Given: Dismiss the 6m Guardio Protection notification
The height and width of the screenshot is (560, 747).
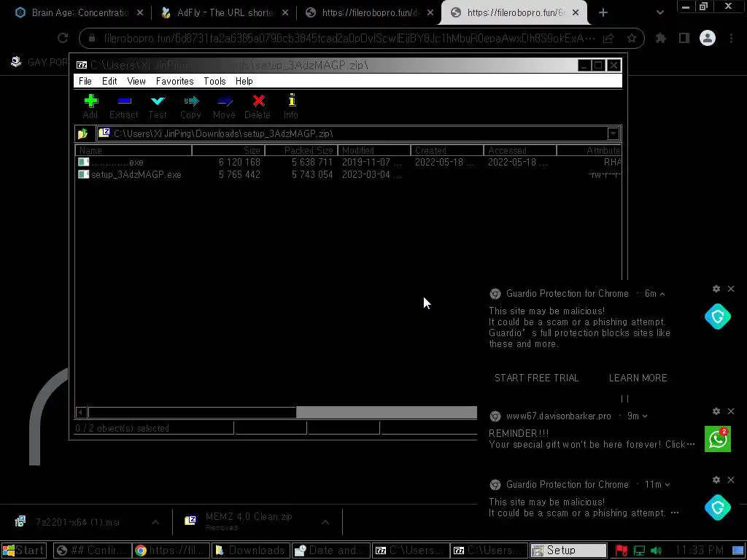Looking at the screenshot, I should point(731,289).
